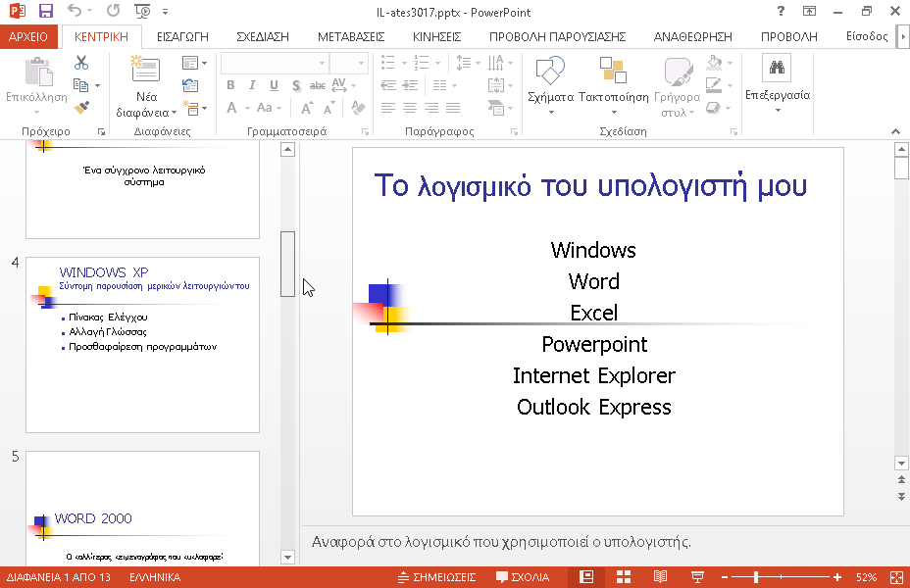Open the font size combo box
910x588 pixels.
point(349,63)
